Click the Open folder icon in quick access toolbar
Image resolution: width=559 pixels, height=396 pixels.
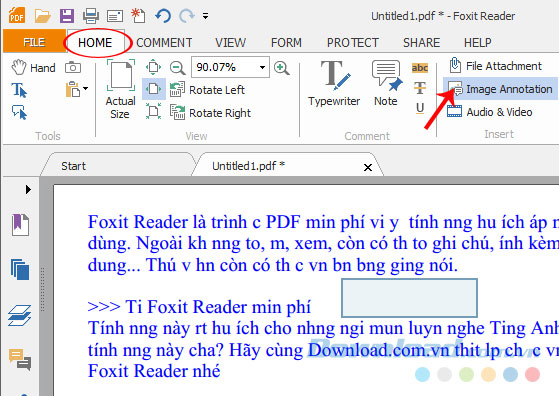42,16
